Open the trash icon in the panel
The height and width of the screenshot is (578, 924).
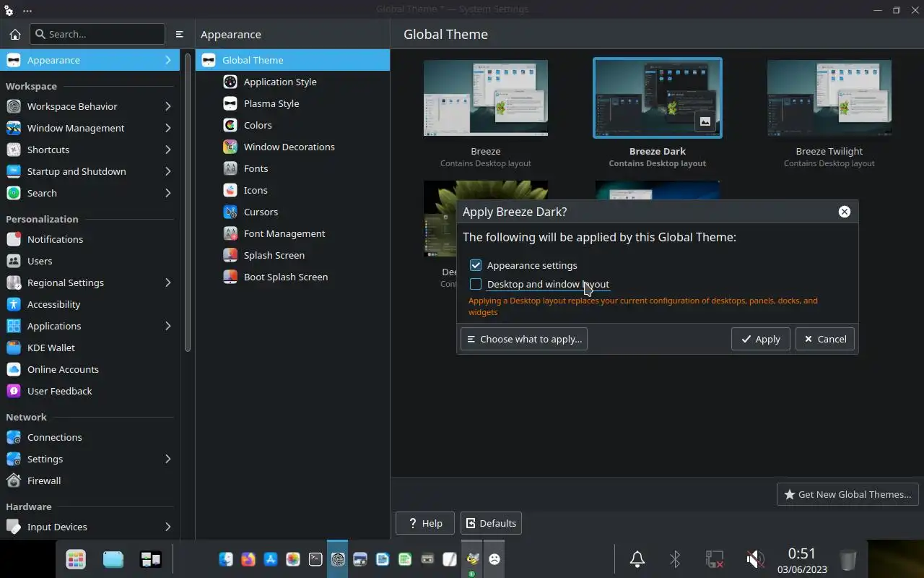coord(847,558)
